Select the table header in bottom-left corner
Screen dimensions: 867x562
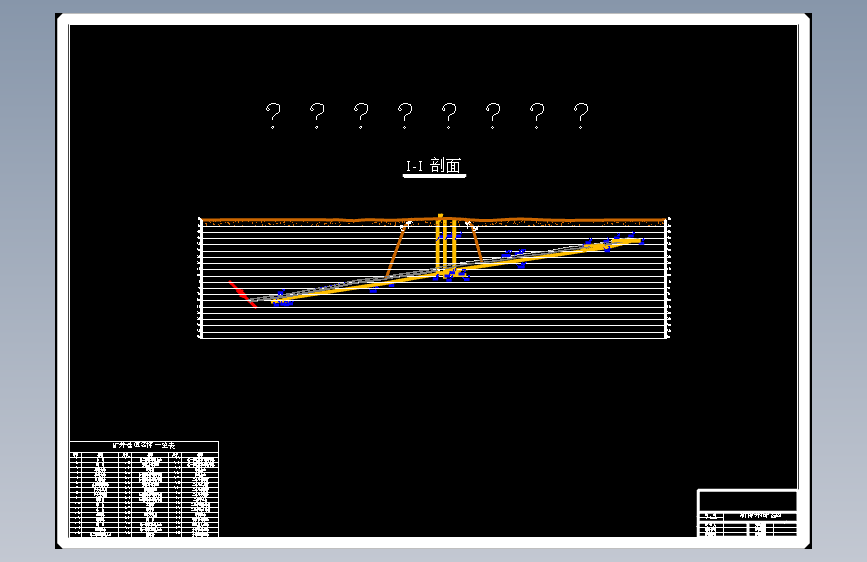coord(144,446)
